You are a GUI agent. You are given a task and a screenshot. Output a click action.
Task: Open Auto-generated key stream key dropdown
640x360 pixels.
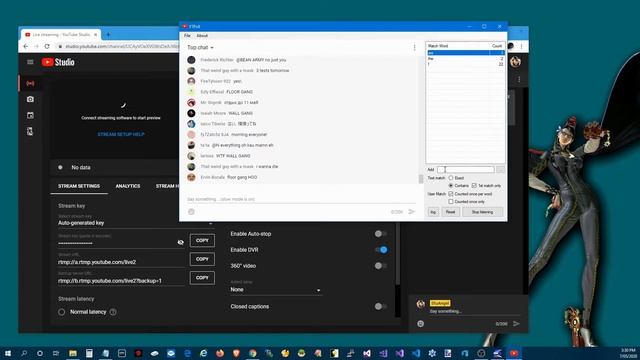tap(136, 223)
